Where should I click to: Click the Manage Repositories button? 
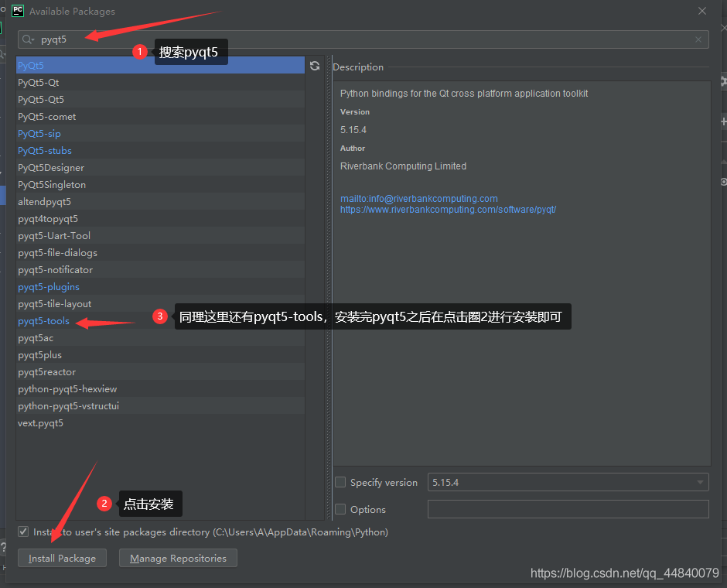pos(178,558)
